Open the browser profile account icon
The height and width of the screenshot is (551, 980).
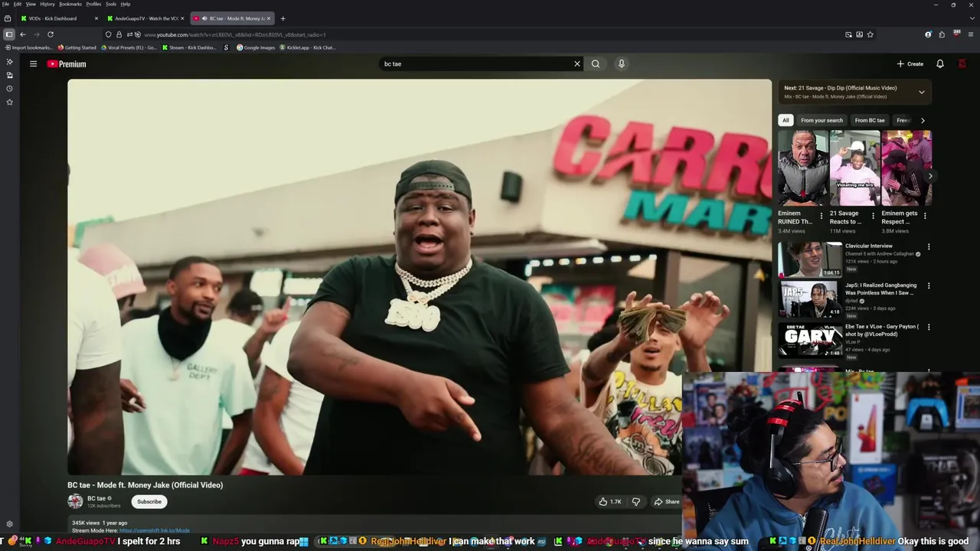coord(929,34)
